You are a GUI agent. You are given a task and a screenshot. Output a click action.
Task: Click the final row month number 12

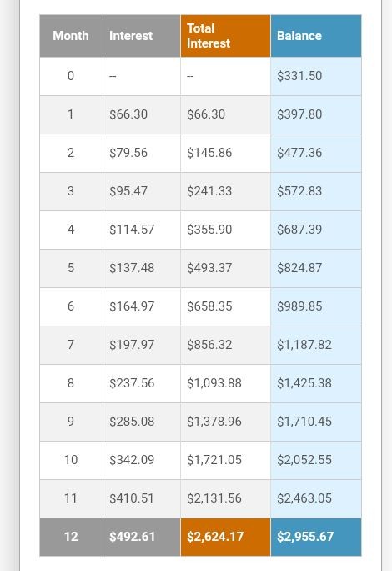pyautogui.click(x=71, y=537)
